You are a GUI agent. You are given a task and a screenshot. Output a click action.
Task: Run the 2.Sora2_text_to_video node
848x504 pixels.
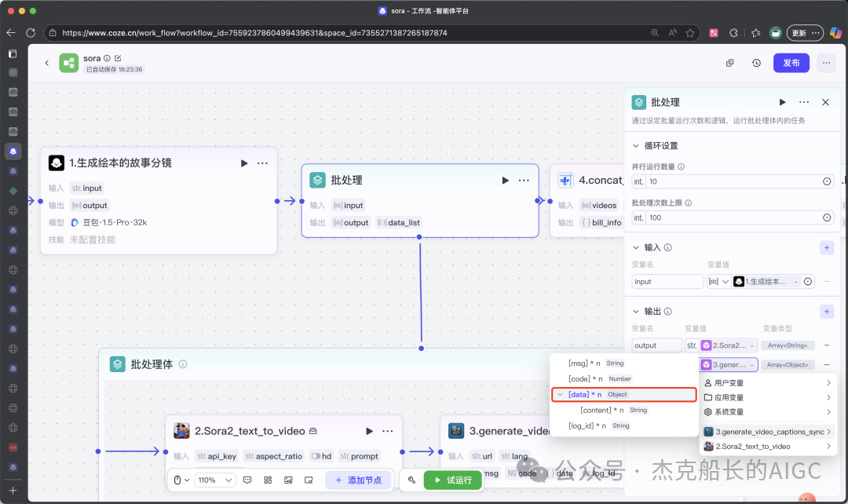click(369, 431)
